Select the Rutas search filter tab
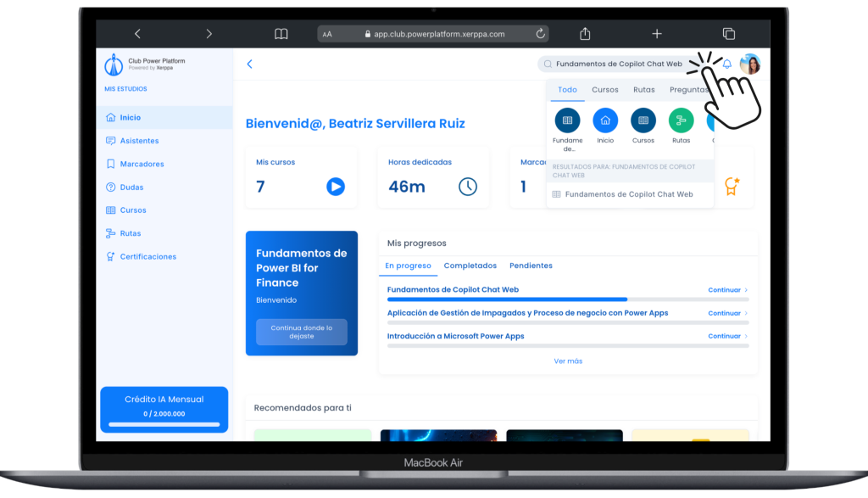 pyautogui.click(x=644, y=90)
